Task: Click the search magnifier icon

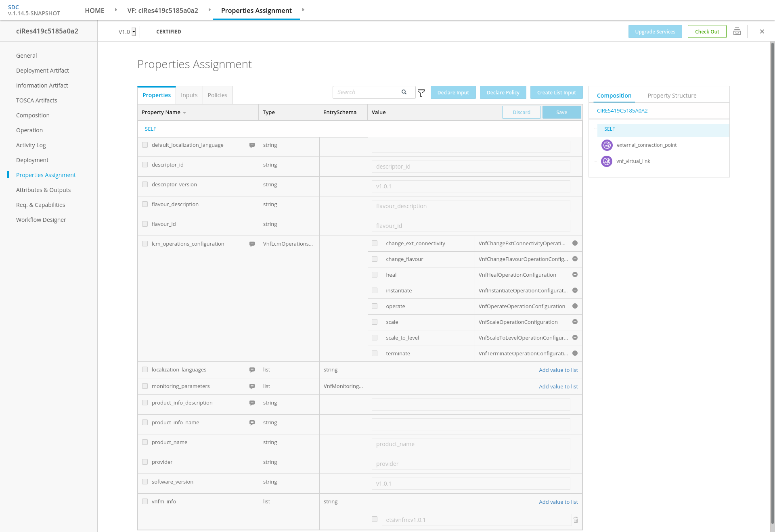Action: click(x=404, y=92)
